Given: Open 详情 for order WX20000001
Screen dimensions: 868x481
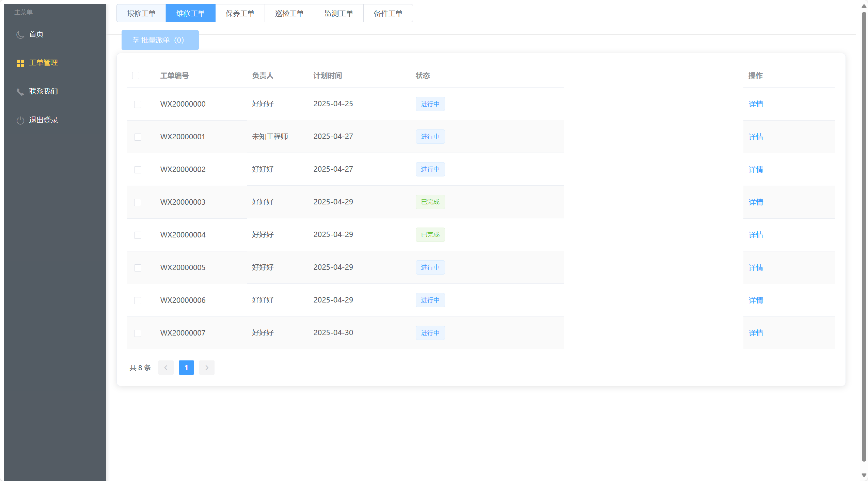Looking at the screenshot, I should tap(756, 137).
